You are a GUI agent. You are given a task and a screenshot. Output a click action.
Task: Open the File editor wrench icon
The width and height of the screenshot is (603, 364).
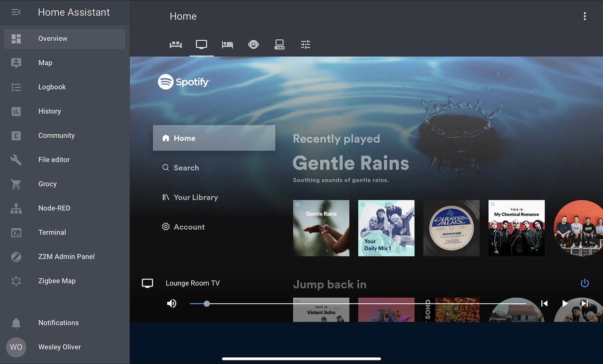(16, 160)
